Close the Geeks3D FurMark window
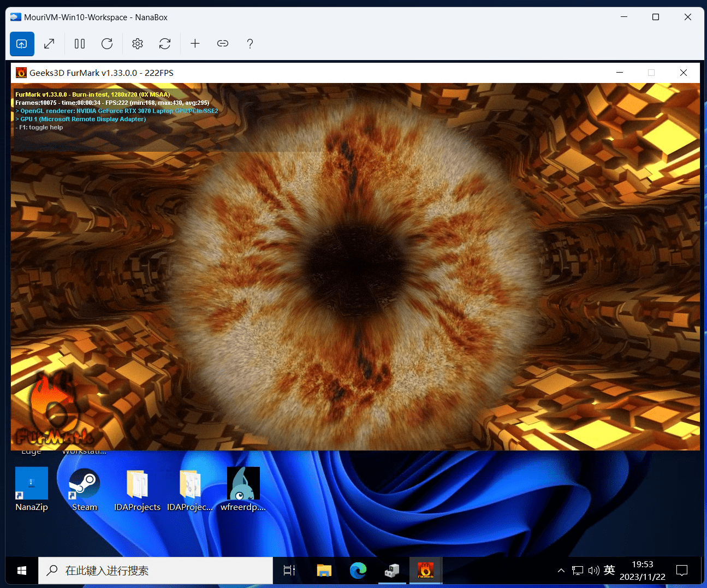 pos(684,73)
